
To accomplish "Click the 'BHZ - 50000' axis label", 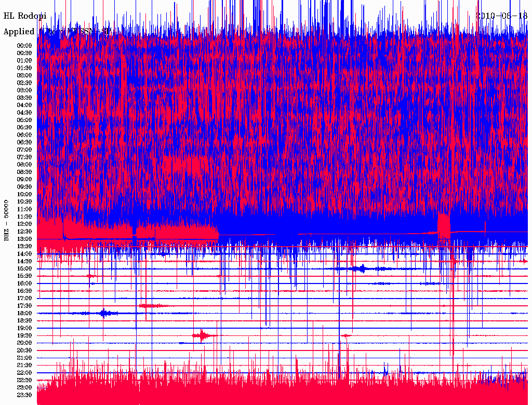I will [x=6, y=221].
